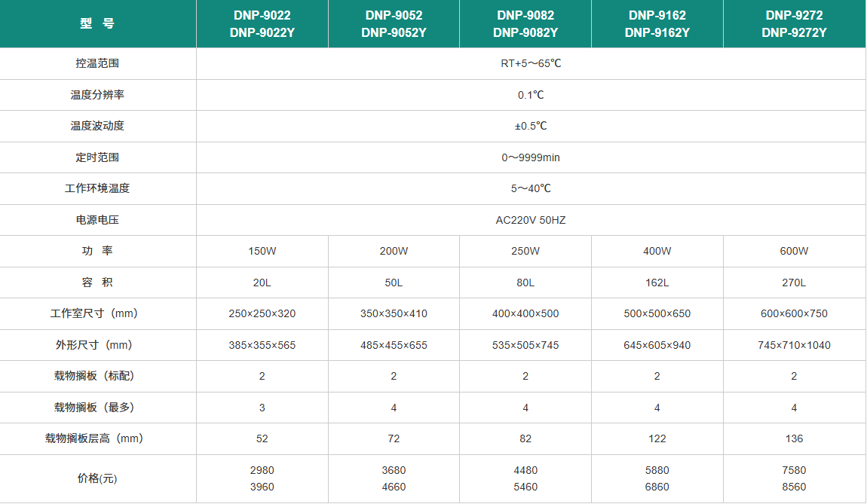
Task: Click the RT+5~65℃ temperature range value
Action: pos(531,63)
